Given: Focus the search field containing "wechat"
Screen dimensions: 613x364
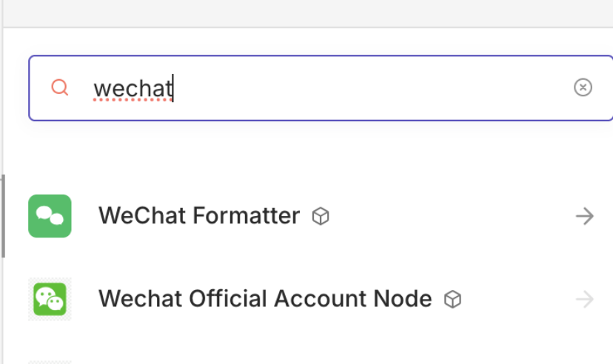Looking at the screenshot, I should click(x=333, y=88).
